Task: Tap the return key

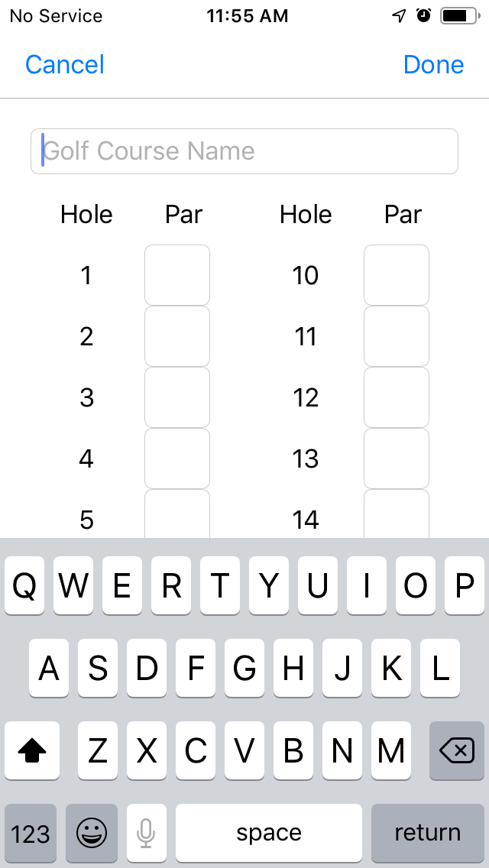Action: (428, 833)
